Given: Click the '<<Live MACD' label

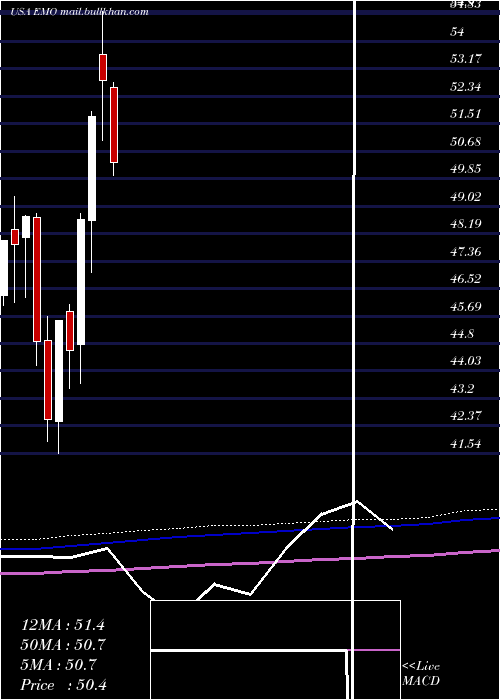Looking at the screenshot, I should 421,674.
